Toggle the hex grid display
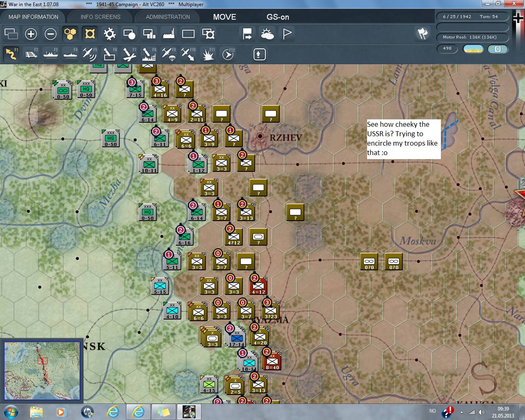This screenshot has height=420, width=525. (70, 34)
